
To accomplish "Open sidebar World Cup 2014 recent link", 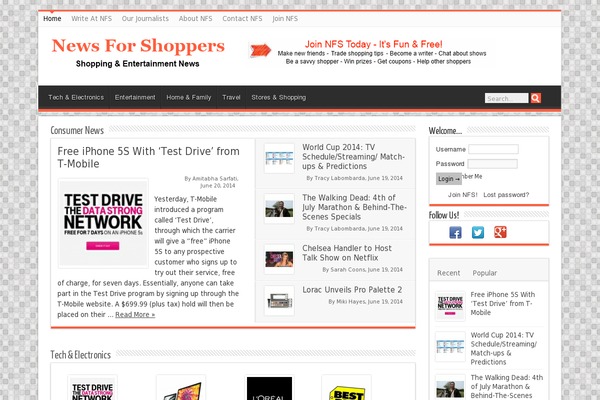I will 504,348.
